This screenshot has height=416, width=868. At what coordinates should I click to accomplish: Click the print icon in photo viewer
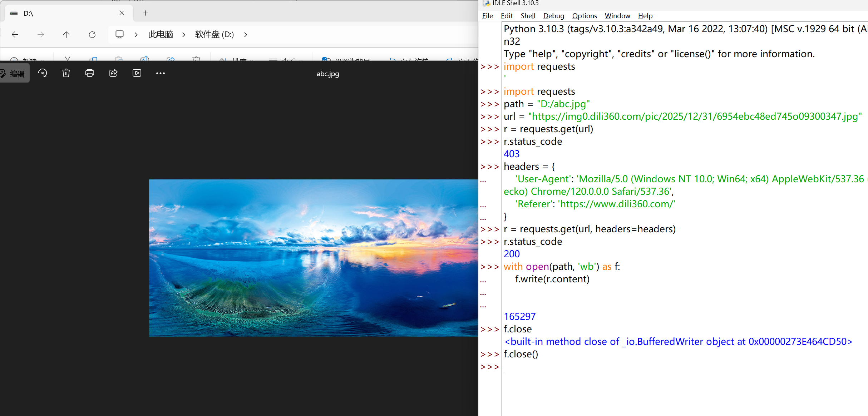click(90, 73)
